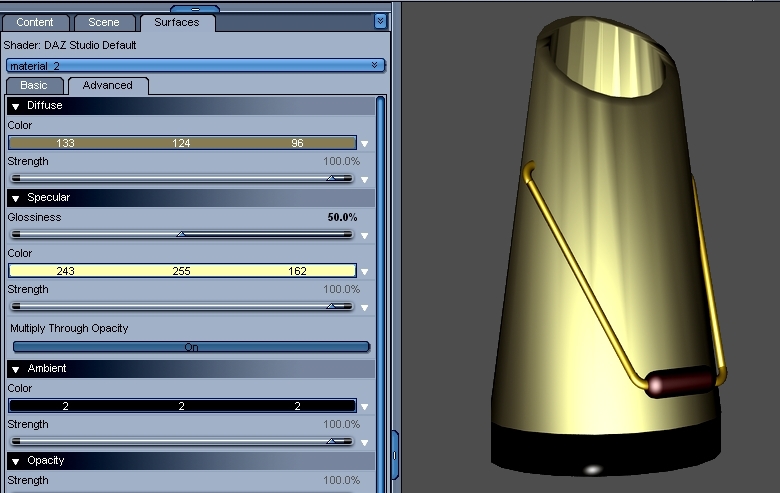The width and height of the screenshot is (780, 493).
Task: Collapse the Opacity section
Action: (x=16, y=461)
